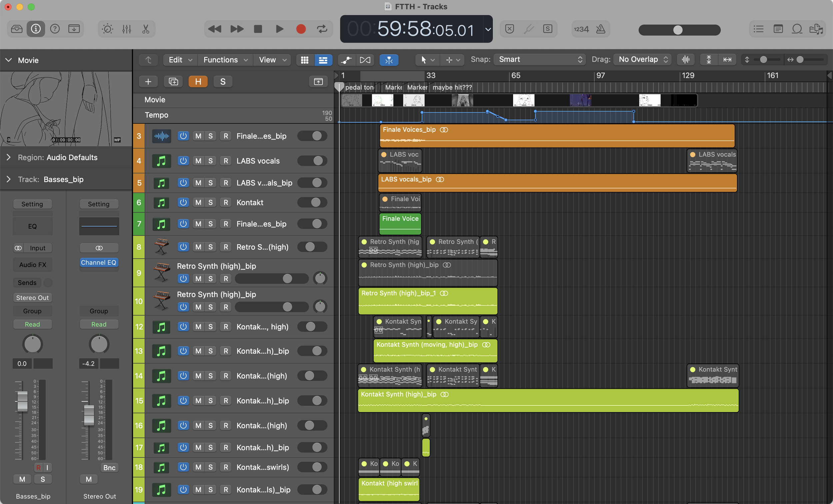This screenshot has height=504, width=833.
Task: Toggle Hide view H button
Action: (x=198, y=82)
